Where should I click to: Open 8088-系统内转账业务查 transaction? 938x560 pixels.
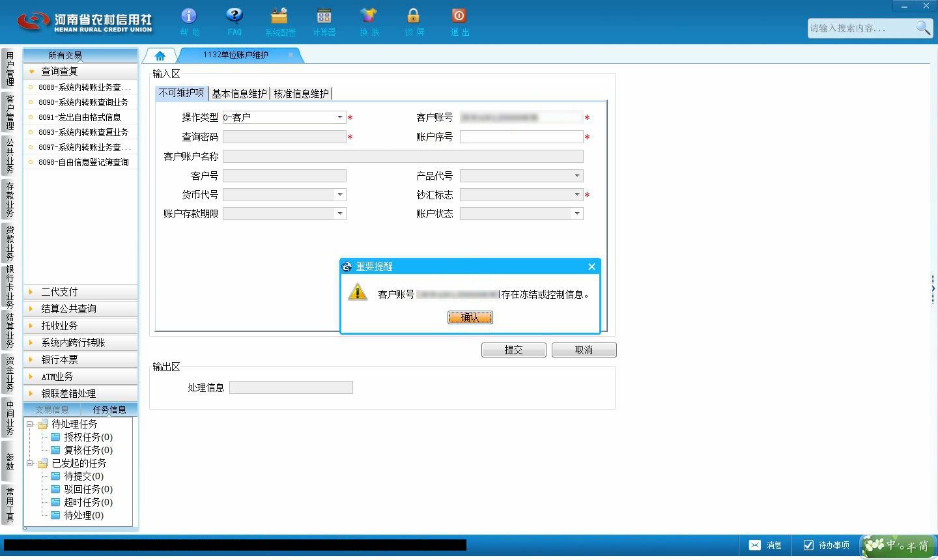point(81,87)
